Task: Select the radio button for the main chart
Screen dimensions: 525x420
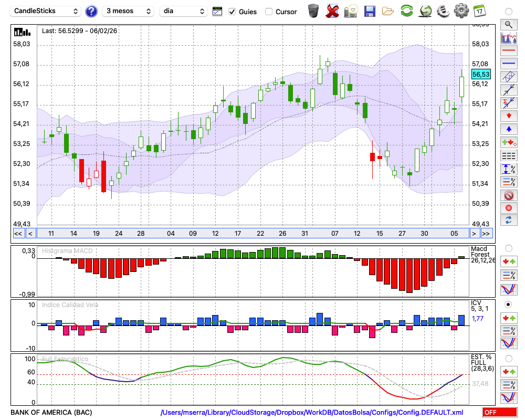Action: pyautogui.click(x=509, y=12)
